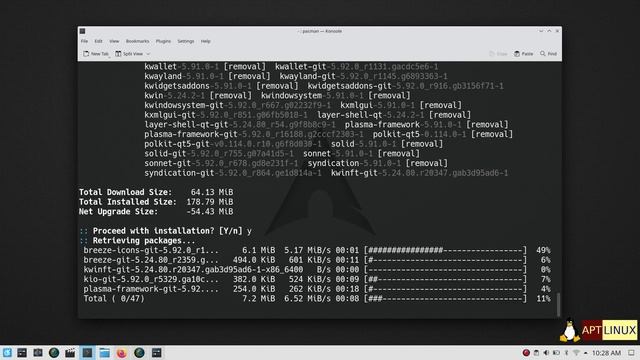Click the '178.79 MiB' value
The height and width of the screenshot is (360, 640).
(x=210, y=202)
